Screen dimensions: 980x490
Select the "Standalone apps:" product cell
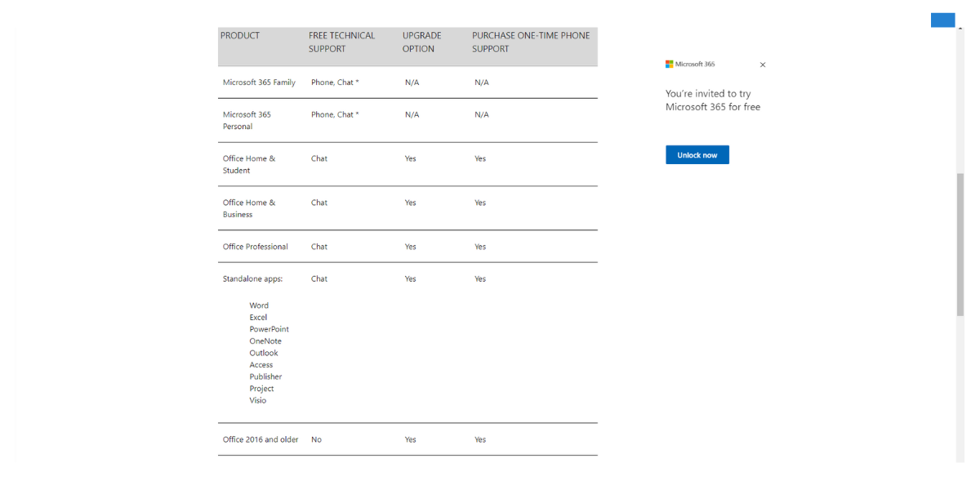click(253, 278)
